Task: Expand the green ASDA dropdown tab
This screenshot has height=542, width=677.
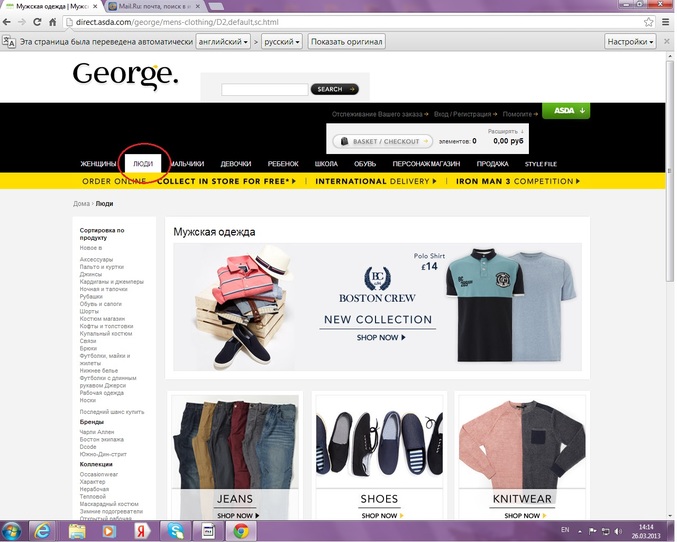Action: click(565, 111)
